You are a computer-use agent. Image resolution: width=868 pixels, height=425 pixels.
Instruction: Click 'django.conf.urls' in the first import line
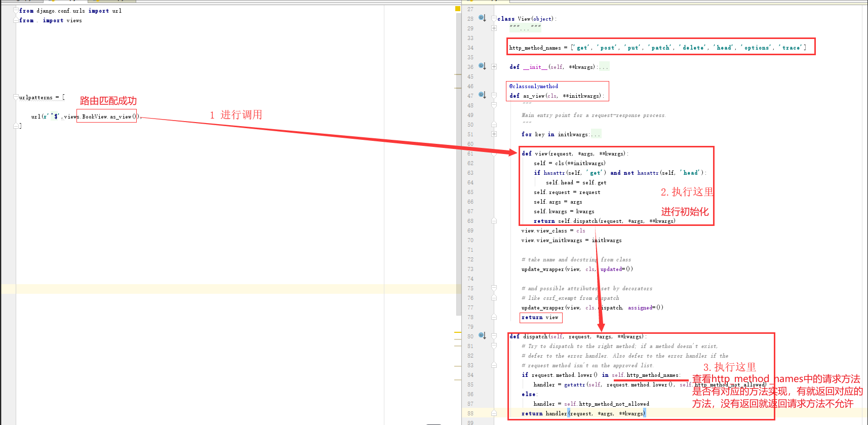[x=61, y=11]
